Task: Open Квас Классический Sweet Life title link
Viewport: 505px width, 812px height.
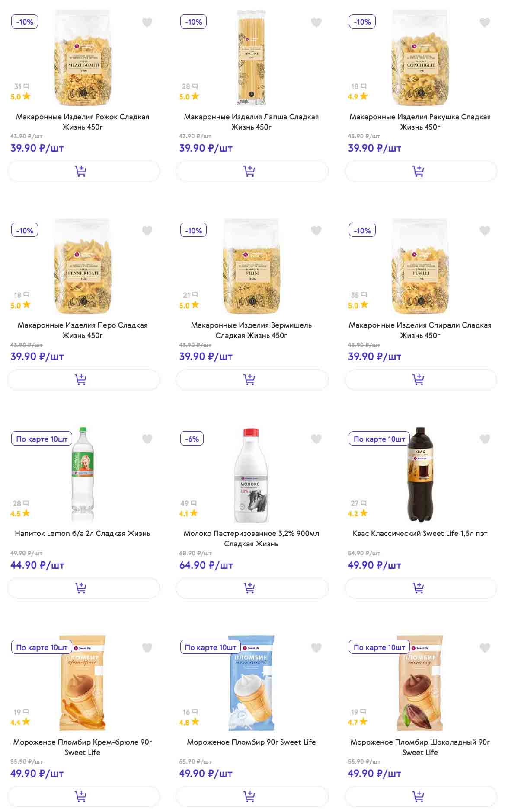Action: (420, 533)
